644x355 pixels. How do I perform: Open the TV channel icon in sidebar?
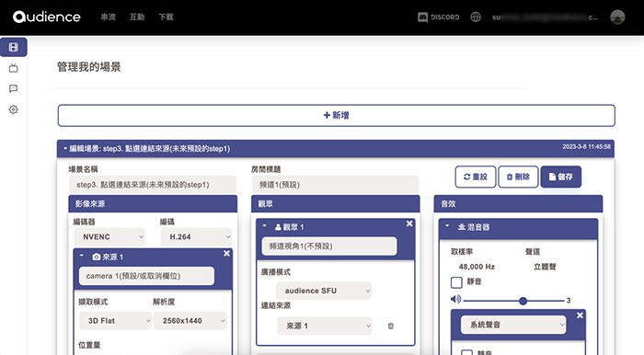pyautogui.click(x=14, y=68)
